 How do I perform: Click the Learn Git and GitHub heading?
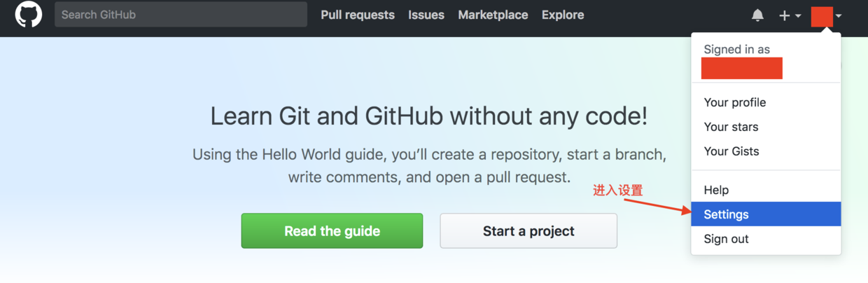[429, 116]
